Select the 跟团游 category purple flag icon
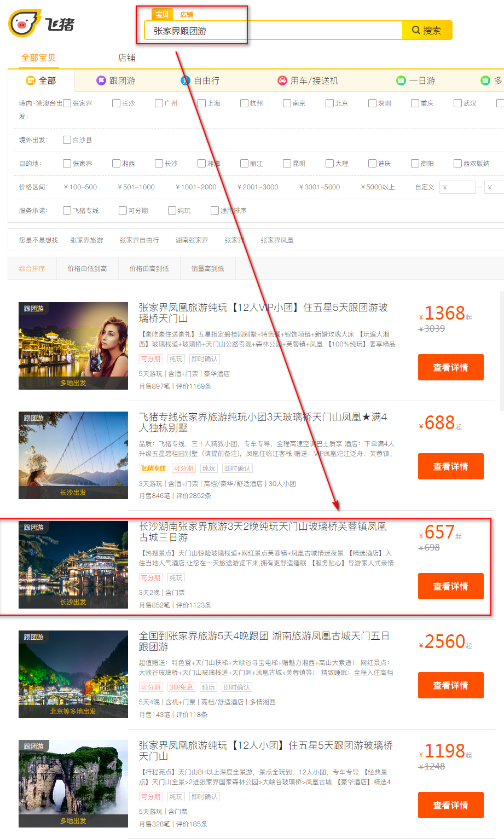This screenshot has width=504, height=839. [116, 80]
